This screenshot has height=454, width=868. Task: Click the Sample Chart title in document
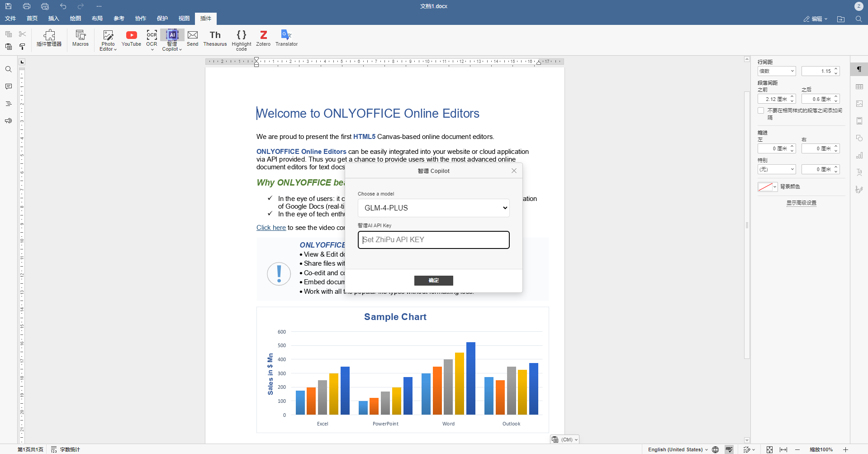click(395, 317)
